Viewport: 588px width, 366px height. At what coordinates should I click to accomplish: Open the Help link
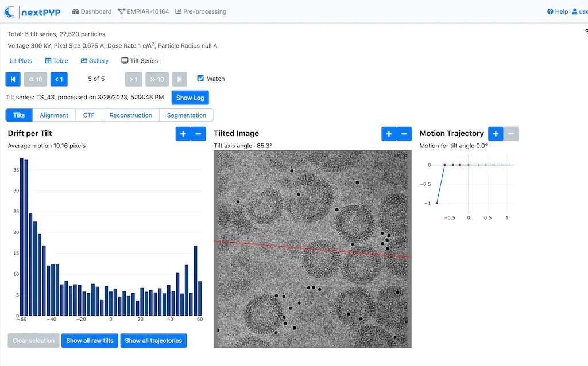[x=558, y=11]
